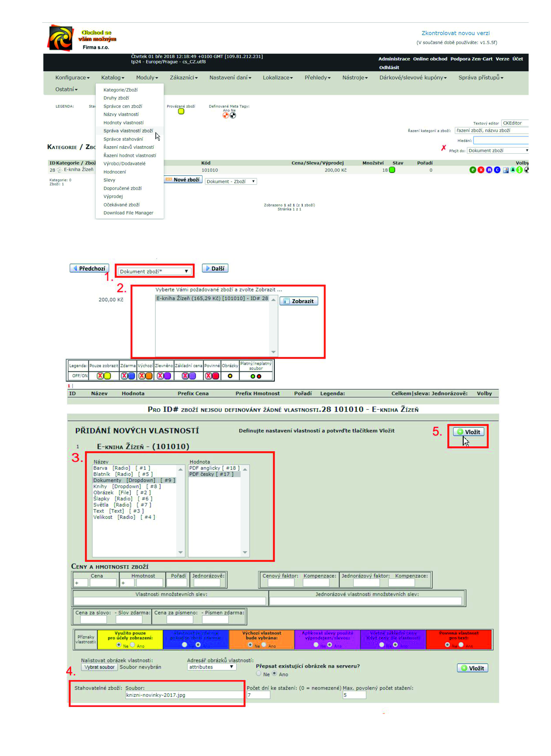Click the Zobrazit button

[x=299, y=301]
